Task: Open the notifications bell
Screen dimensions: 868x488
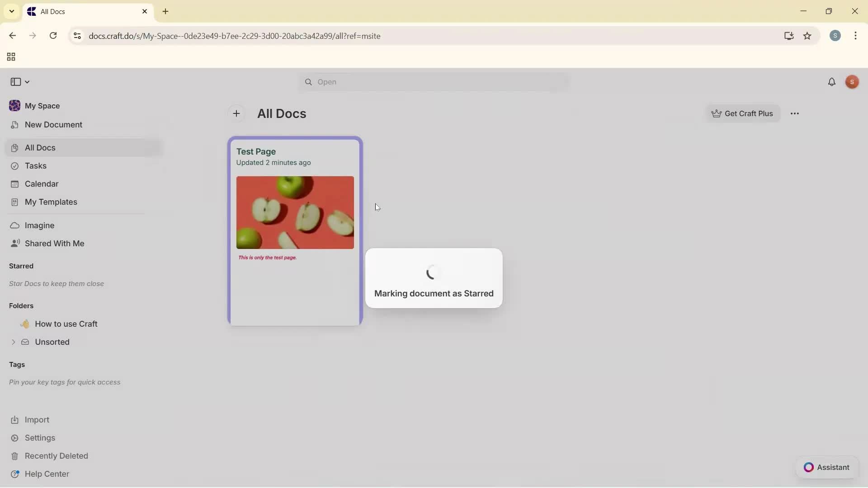Action: tap(832, 82)
